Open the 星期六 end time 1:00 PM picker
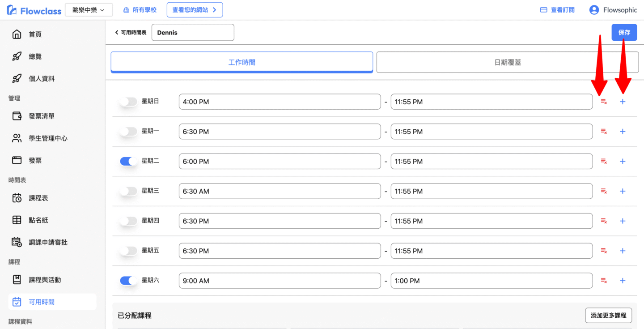This screenshot has height=329, width=644. (491, 281)
